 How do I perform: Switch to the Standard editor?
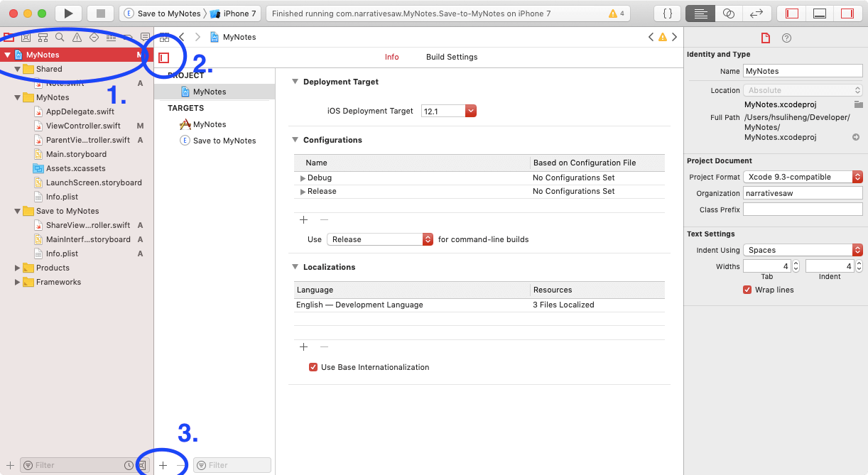(x=700, y=13)
